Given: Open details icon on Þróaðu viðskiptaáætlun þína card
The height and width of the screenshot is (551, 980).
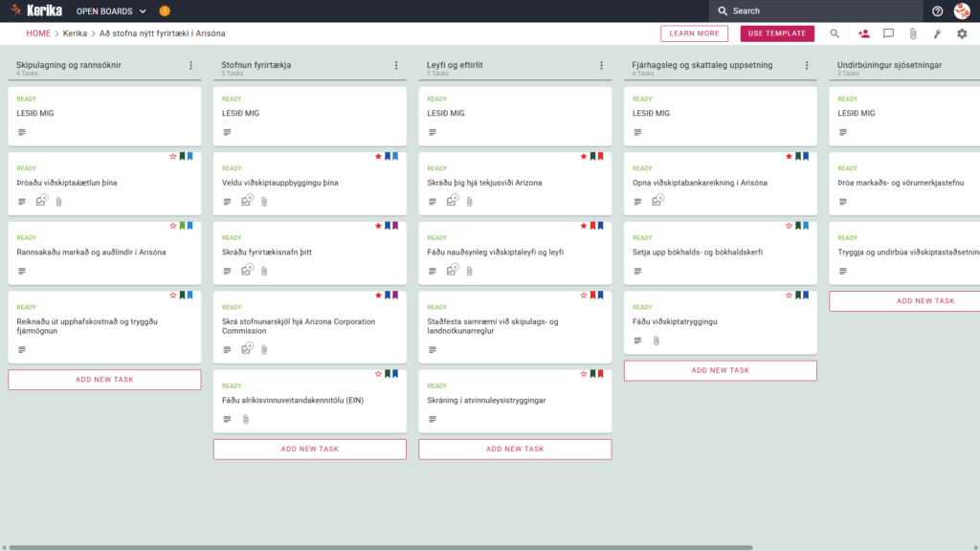Looking at the screenshot, I should (22, 202).
